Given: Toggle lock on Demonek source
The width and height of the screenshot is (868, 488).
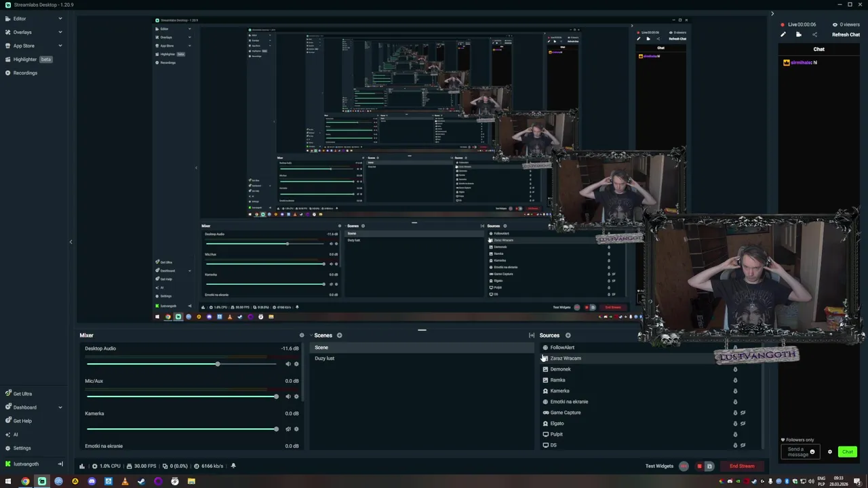Looking at the screenshot, I should [x=735, y=369].
